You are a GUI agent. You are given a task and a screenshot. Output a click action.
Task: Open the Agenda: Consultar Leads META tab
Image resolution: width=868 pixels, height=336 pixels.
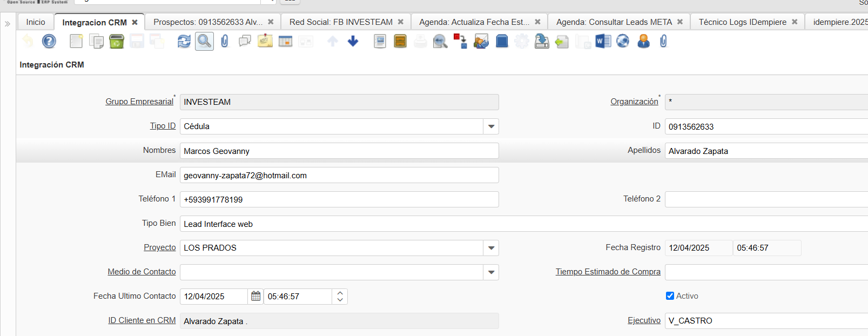pyautogui.click(x=614, y=22)
